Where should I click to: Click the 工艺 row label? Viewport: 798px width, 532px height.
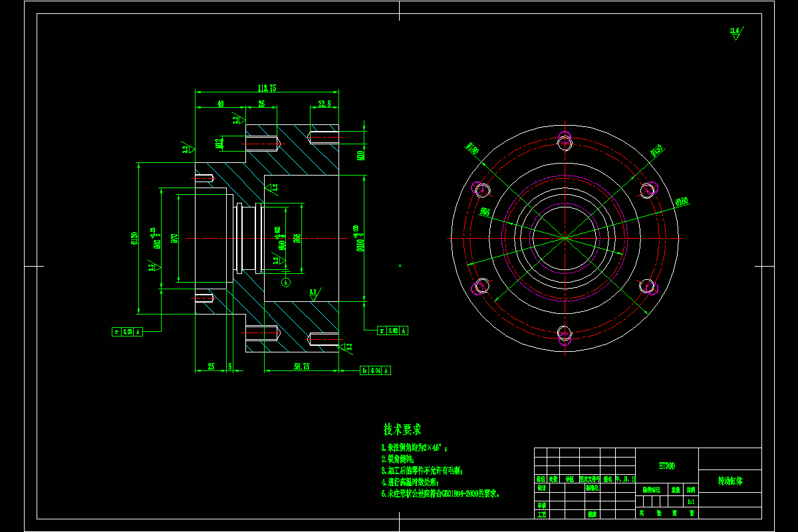coord(541,514)
